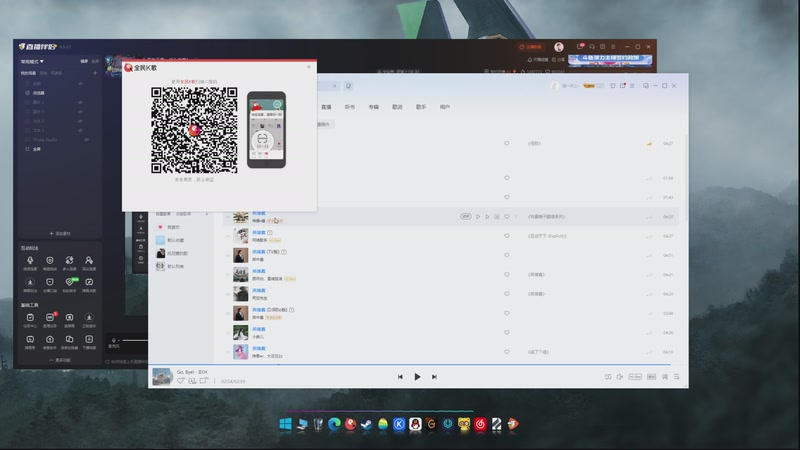Skip to the previous track
This screenshot has width=800, height=450.
coord(400,377)
